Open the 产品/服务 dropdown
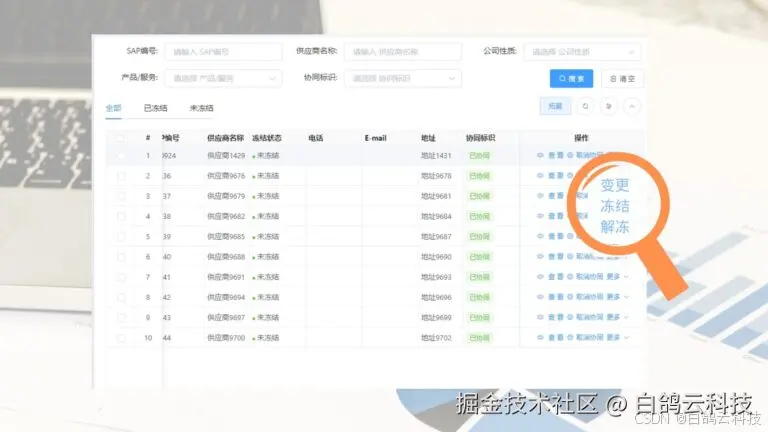This screenshot has height=432, width=768. tap(223, 78)
